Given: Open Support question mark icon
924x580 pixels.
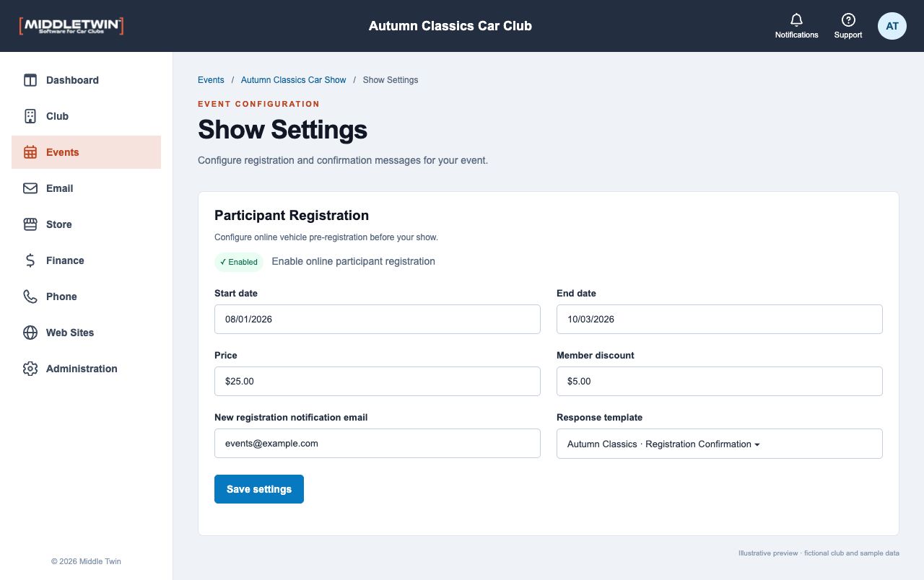Looking at the screenshot, I should tap(848, 19).
